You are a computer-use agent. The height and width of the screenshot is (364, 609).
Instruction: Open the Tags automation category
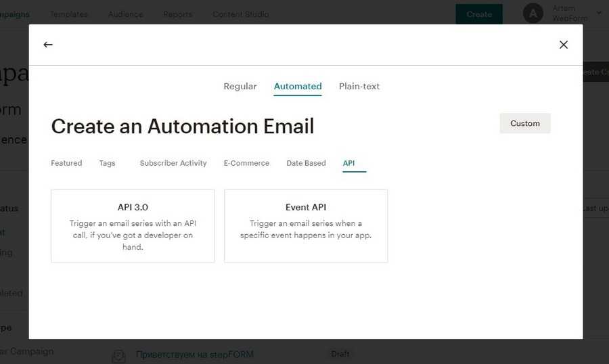107,163
